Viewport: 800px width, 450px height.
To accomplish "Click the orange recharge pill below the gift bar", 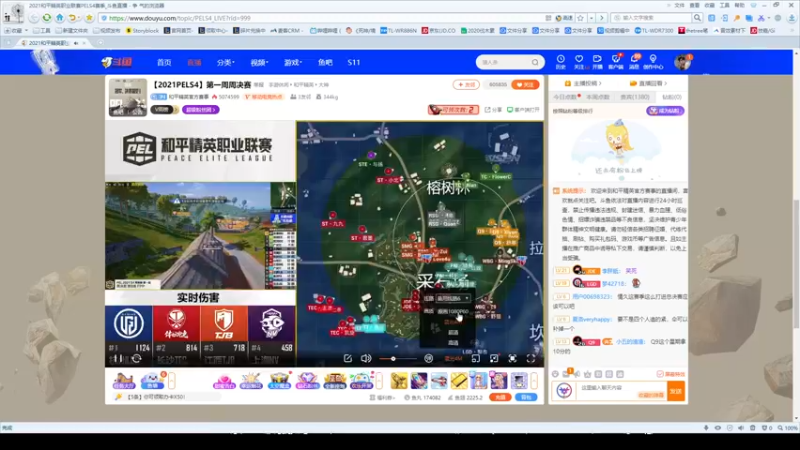I will coord(500,397).
